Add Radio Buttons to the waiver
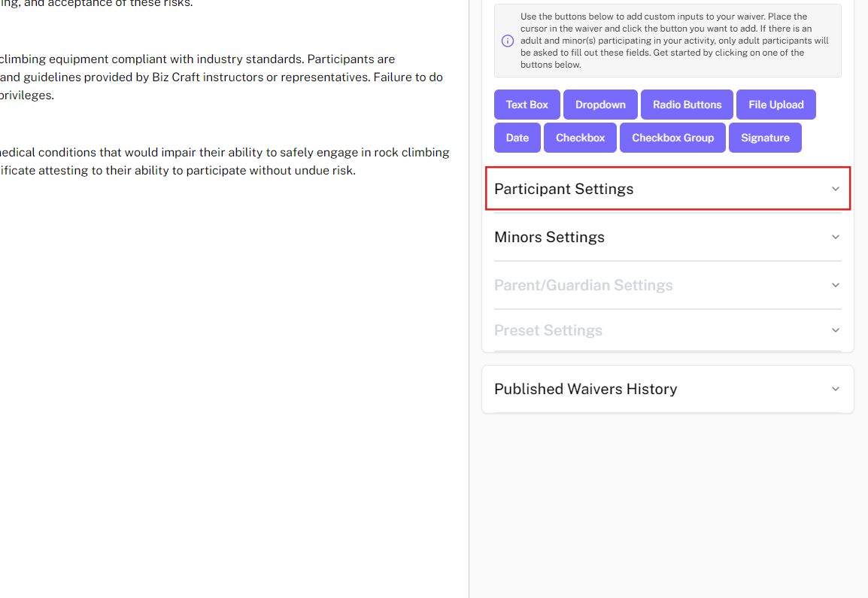868x598 pixels. 687,105
